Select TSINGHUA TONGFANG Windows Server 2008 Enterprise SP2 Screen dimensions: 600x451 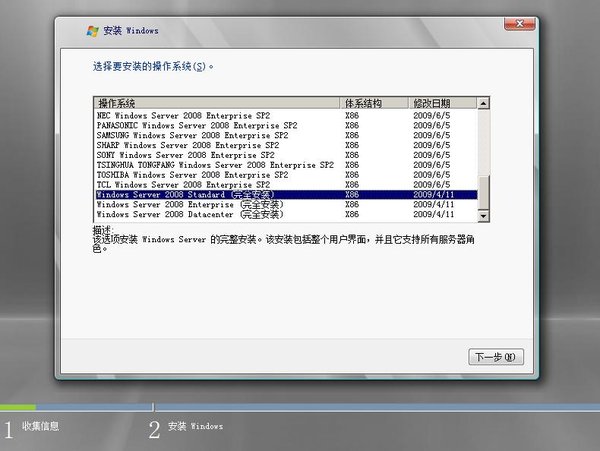(x=286, y=165)
